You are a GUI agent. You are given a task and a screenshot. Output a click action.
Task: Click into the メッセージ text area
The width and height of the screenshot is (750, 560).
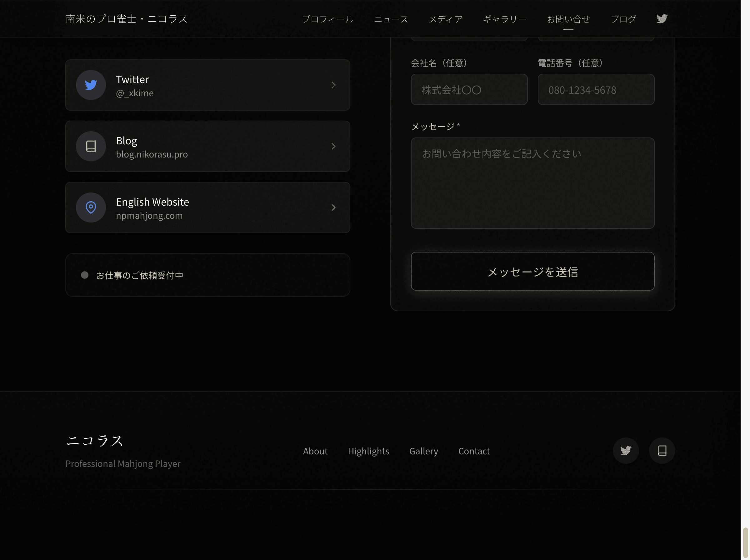coord(532,183)
